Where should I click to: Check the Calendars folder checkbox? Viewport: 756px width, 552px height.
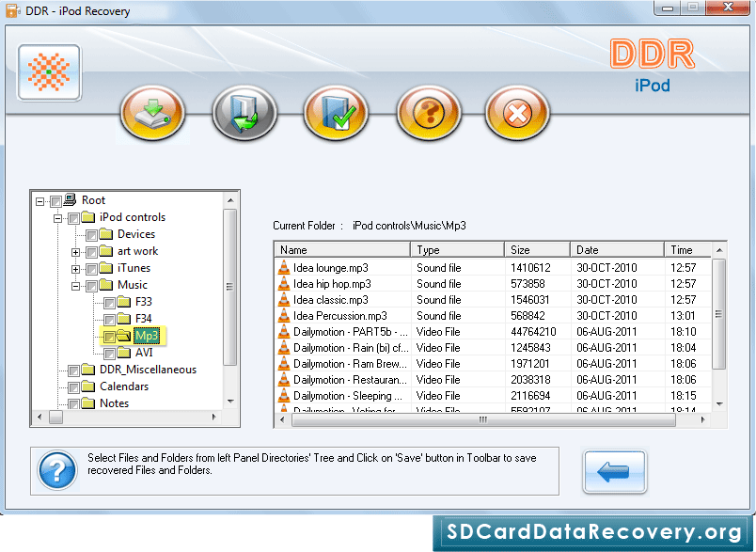[73, 387]
